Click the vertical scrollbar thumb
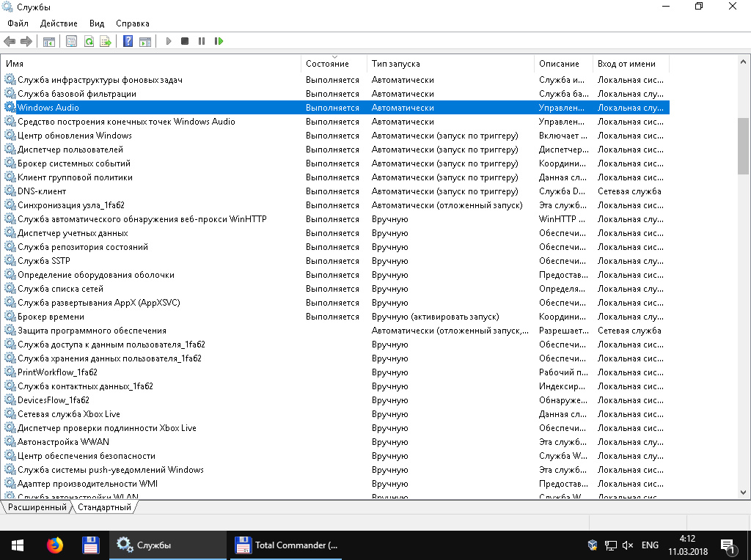The height and width of the screenshot is (560, 751). [743, 146]
